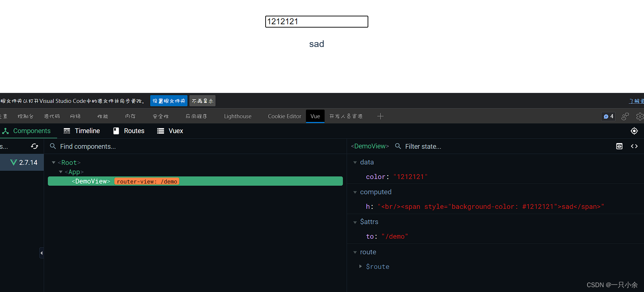The width and height of the screenshot is (644, 292).
Task: Click the Timeline tab icon
Action: pyautogui.click(x=67, y=131)
